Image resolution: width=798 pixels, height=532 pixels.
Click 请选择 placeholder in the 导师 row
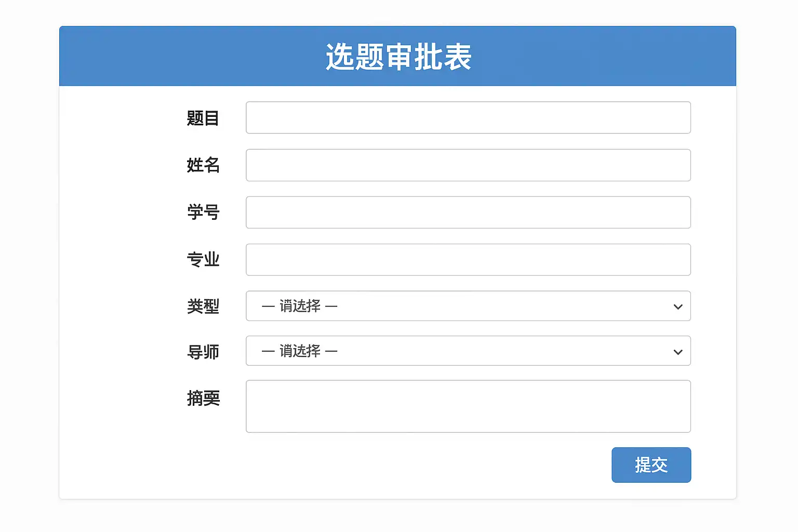coord(300,351)
